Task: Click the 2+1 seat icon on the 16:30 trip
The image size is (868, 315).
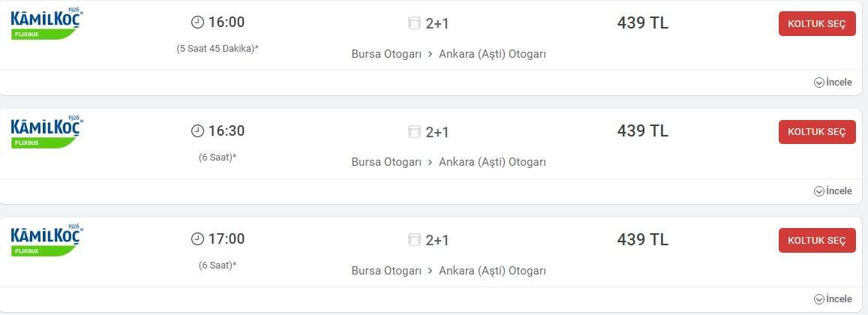Action: [x=415, y=132]
